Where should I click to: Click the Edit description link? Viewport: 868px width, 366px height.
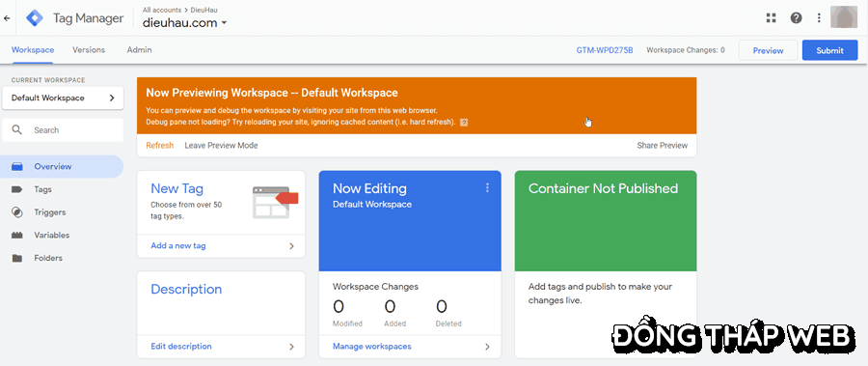[181, 347]
